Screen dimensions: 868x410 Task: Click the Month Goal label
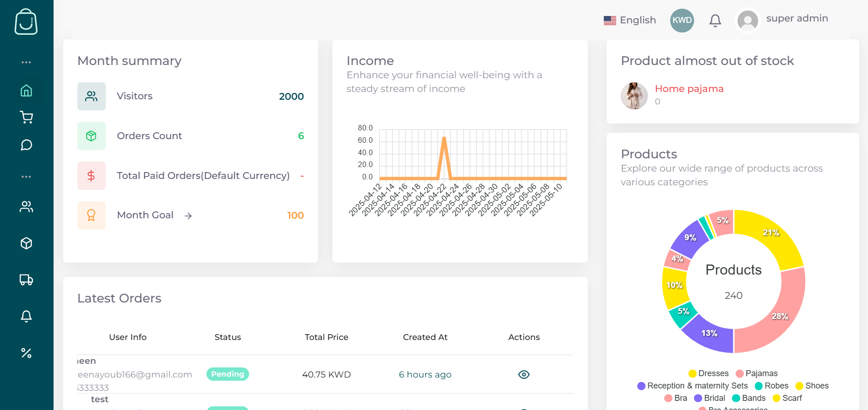pos(145,215)
